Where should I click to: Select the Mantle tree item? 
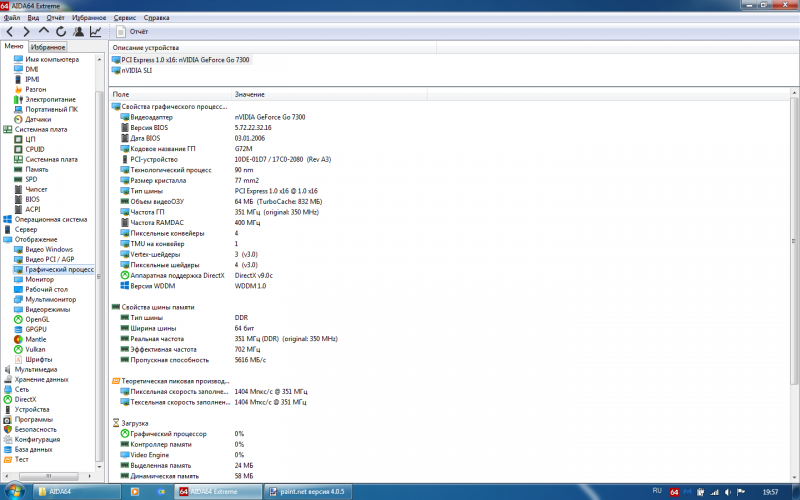(x=36, y=339)
